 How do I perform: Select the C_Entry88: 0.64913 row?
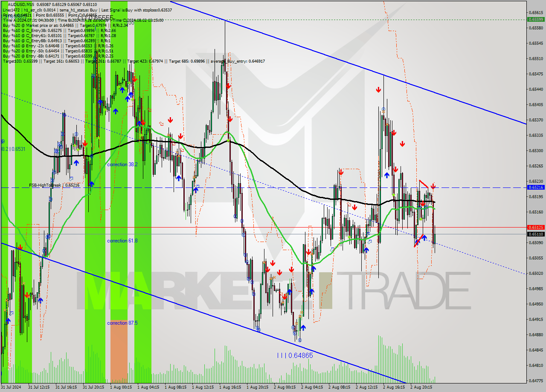click(56, 40)
